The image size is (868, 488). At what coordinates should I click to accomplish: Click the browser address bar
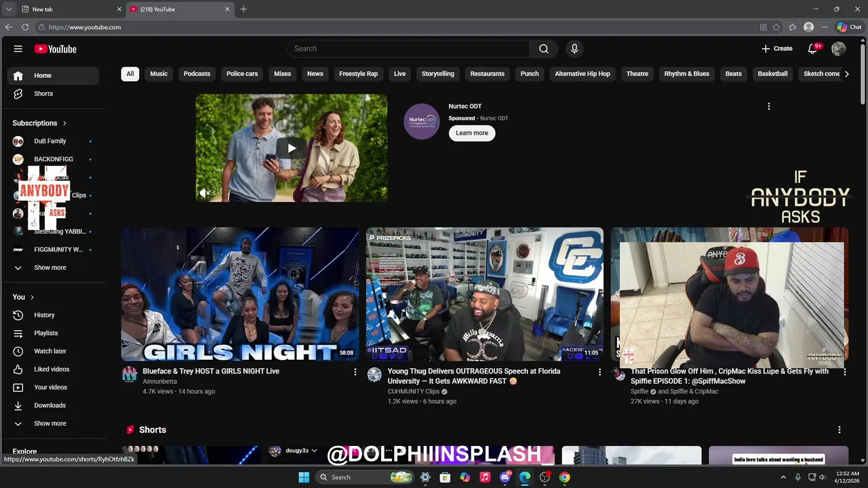pyautogui.click(x=393, y=27)
